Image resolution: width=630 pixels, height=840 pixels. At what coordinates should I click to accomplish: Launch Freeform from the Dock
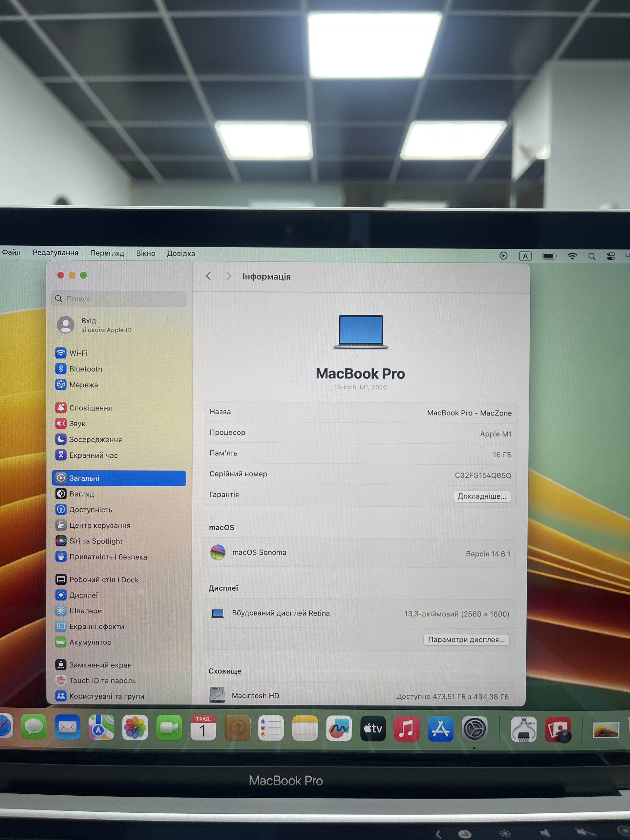[x=339, y=729]
